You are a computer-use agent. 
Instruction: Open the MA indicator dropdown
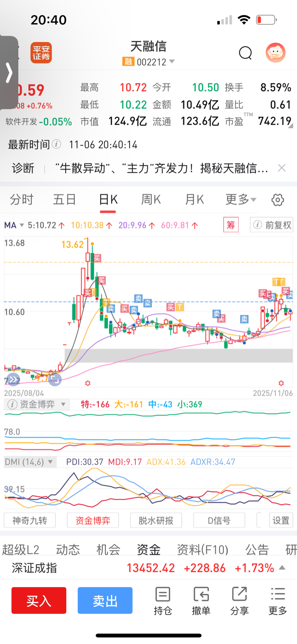coord(14,225)
